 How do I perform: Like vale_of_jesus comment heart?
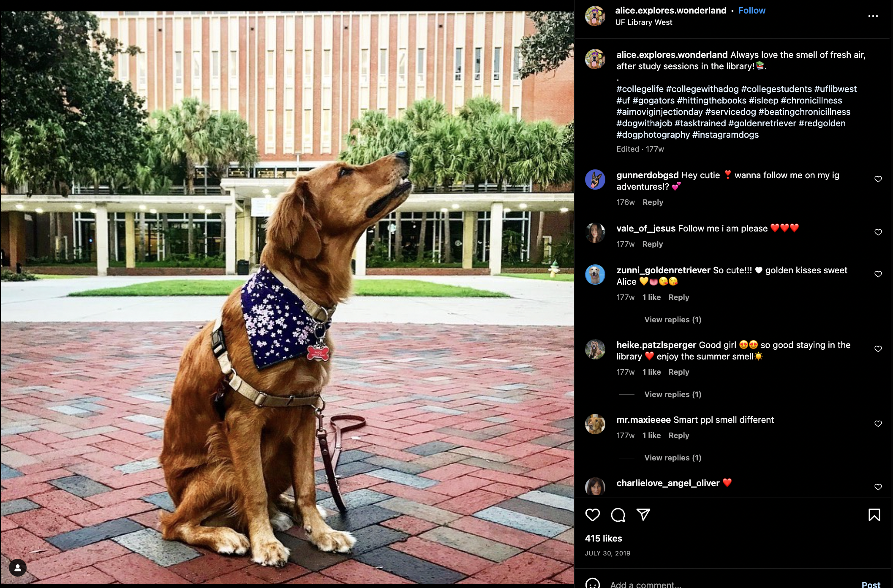pos(878,232)
